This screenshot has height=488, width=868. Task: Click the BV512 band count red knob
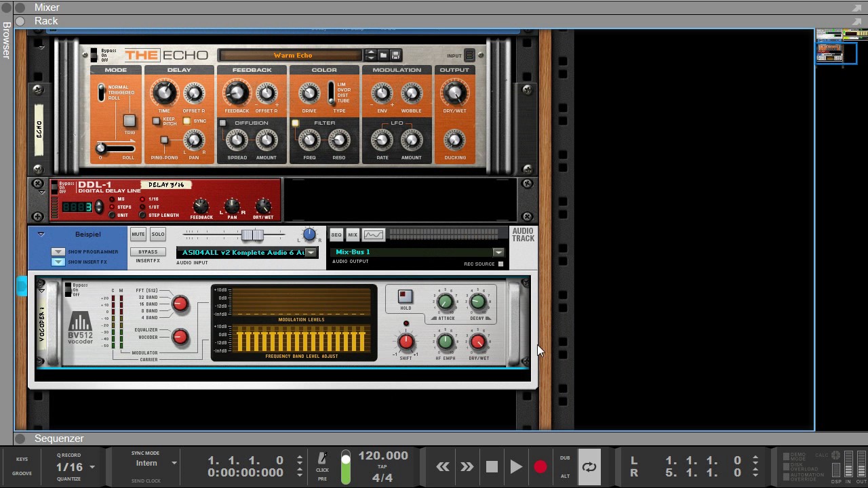180,304
